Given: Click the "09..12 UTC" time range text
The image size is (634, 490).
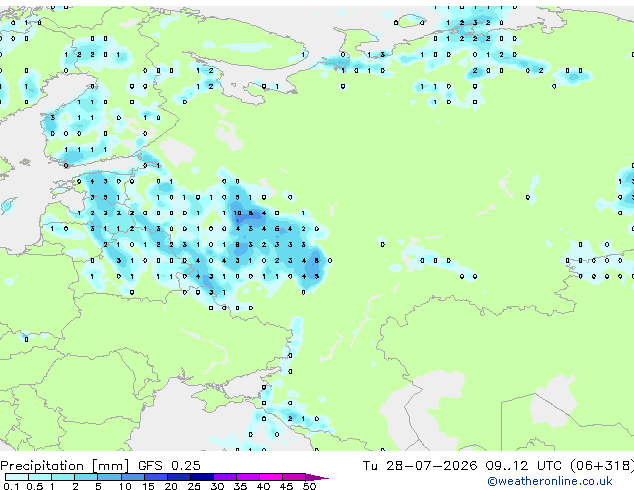Looking at the screenshot, I should 524,465.
